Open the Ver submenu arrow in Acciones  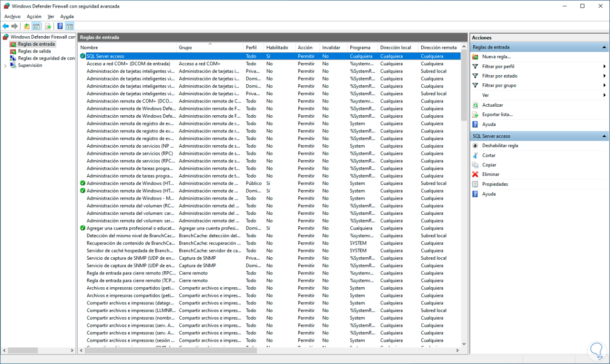tap(604, 95)
